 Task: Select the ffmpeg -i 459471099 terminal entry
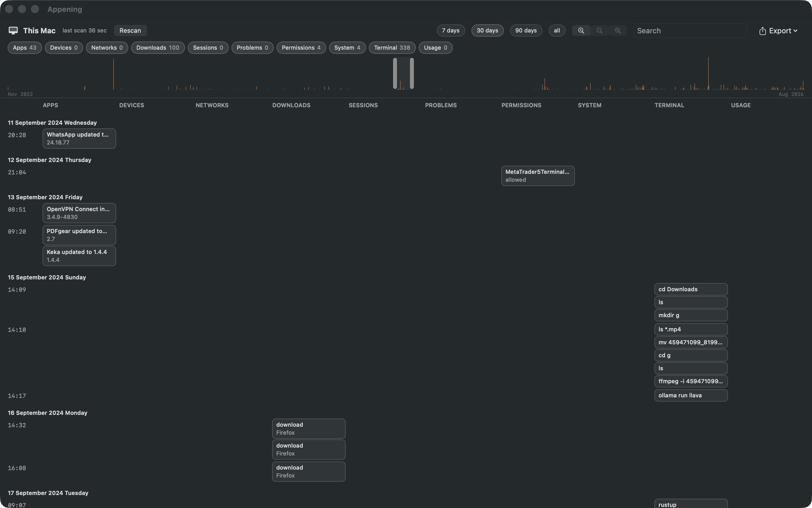point(691,381)
